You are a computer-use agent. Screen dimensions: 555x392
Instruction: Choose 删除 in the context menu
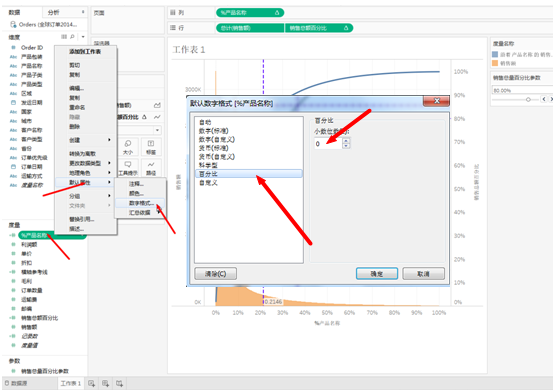pos(75,126)
